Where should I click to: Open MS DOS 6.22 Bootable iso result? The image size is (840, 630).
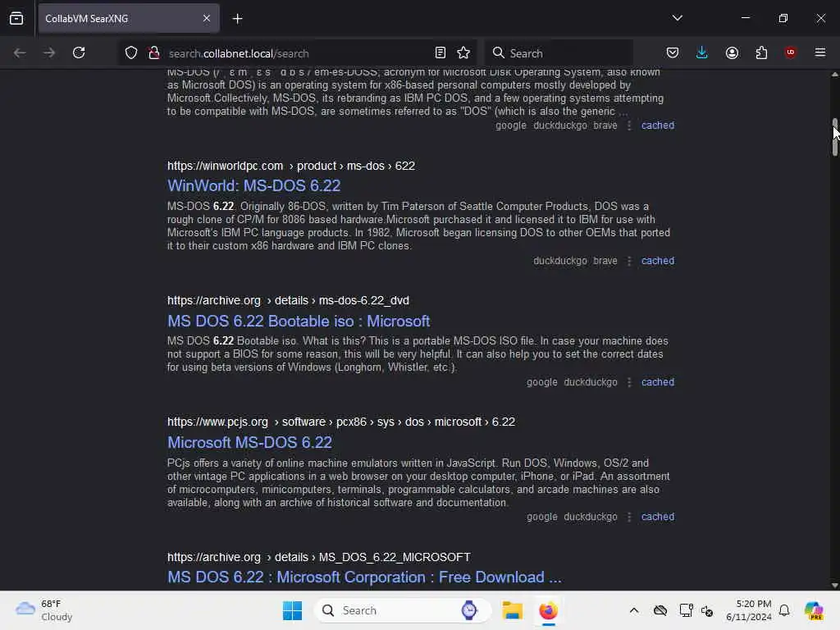click(x=299, y=321)
